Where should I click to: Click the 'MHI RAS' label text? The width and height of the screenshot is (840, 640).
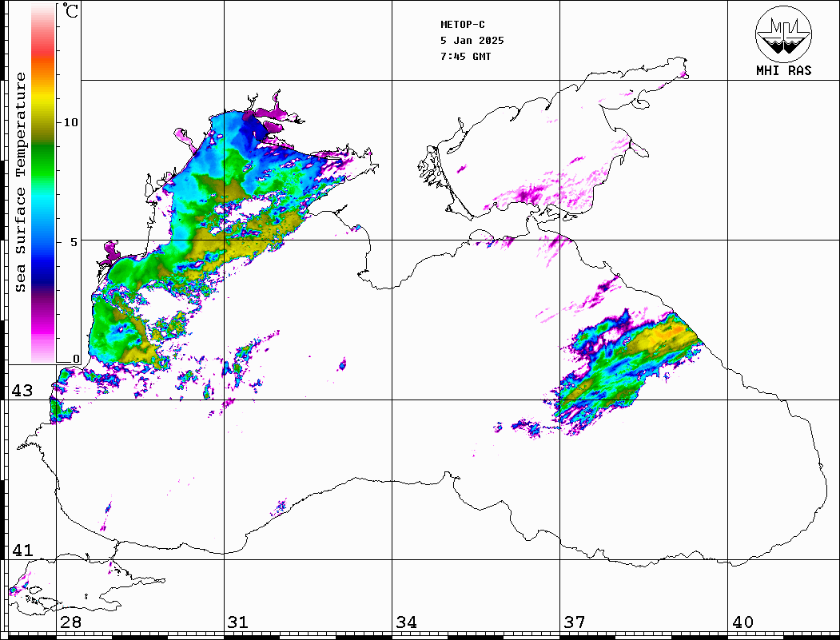point(783,70)
